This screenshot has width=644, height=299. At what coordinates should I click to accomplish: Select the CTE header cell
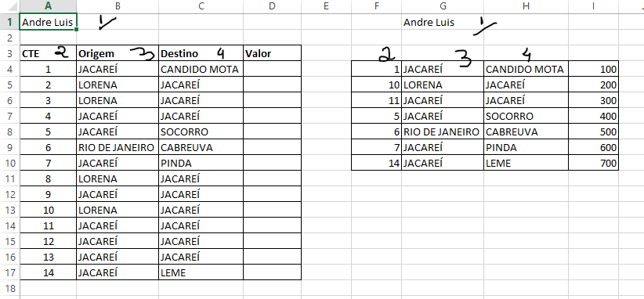point(48,54)
